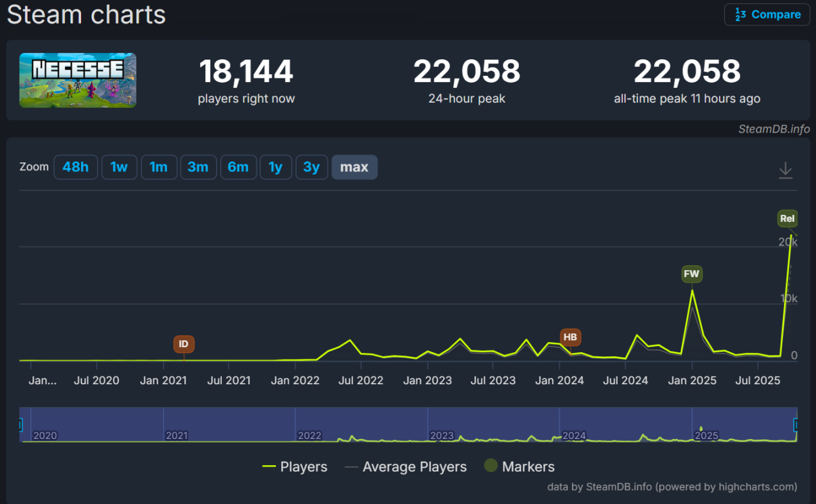This screenshot has height=504, width=816.
Task: Click the Jul 2024 axis label
Action: [625, 380]
